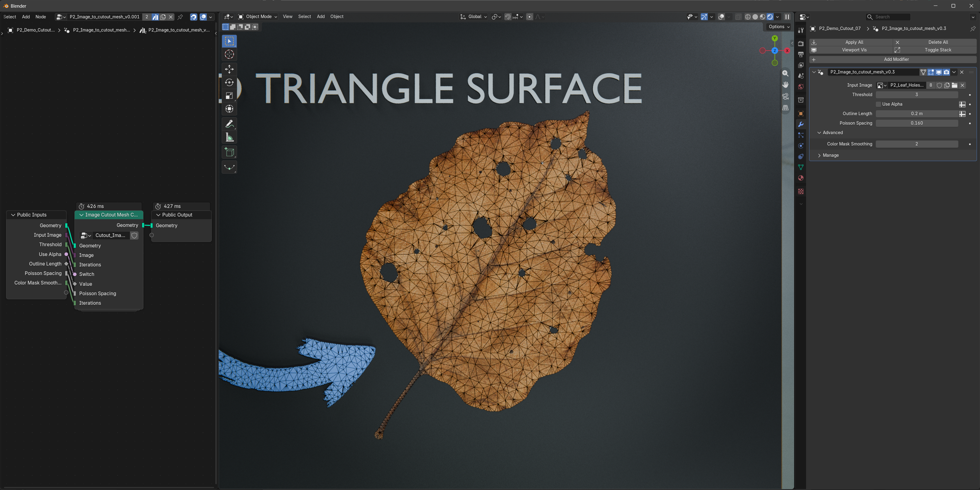Switch to solid viewport shading
The width and height of the screenshot is (980, 490).
(x=755, y=17)
